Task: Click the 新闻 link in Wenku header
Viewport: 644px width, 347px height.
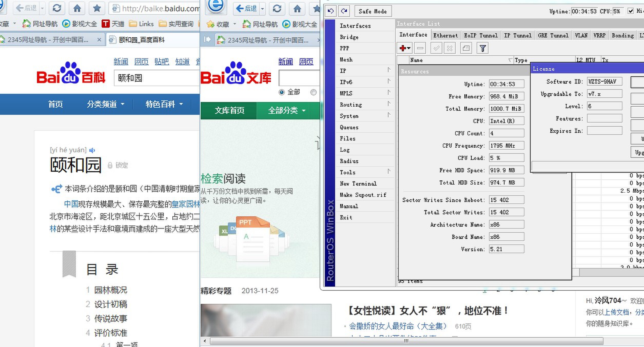Action: 286,62
